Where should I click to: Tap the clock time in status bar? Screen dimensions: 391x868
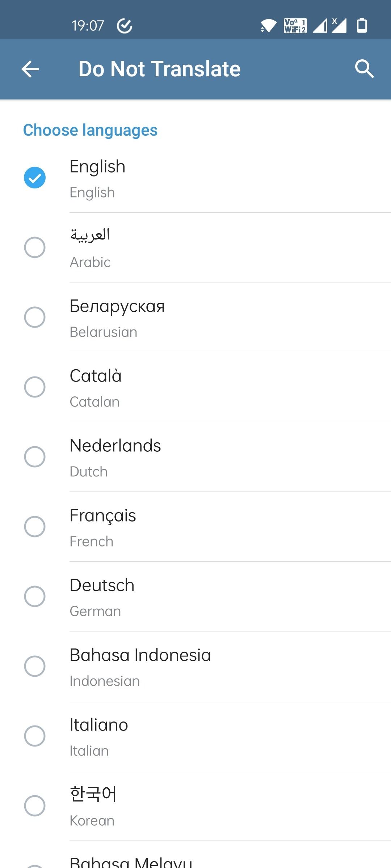(x=88, y=26)
